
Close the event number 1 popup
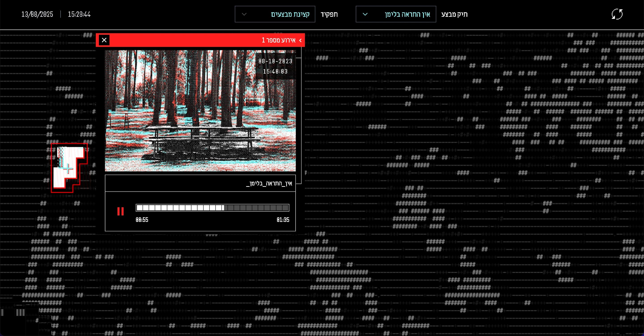pos(104,40)
